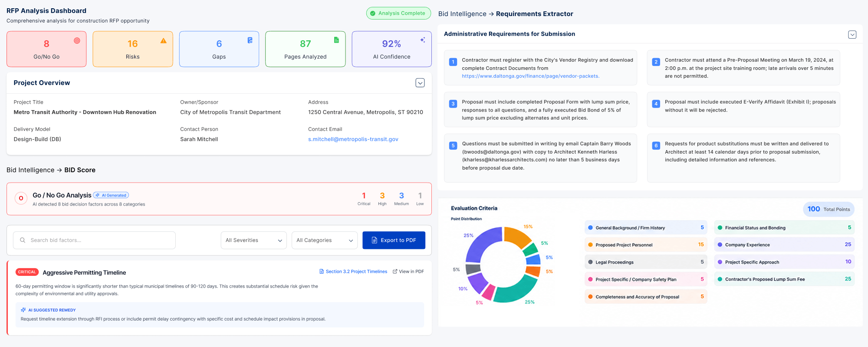Screen dimensions: 868x347
Task: Click the 100 Total Points badge
Action: (x=829, y=209)
